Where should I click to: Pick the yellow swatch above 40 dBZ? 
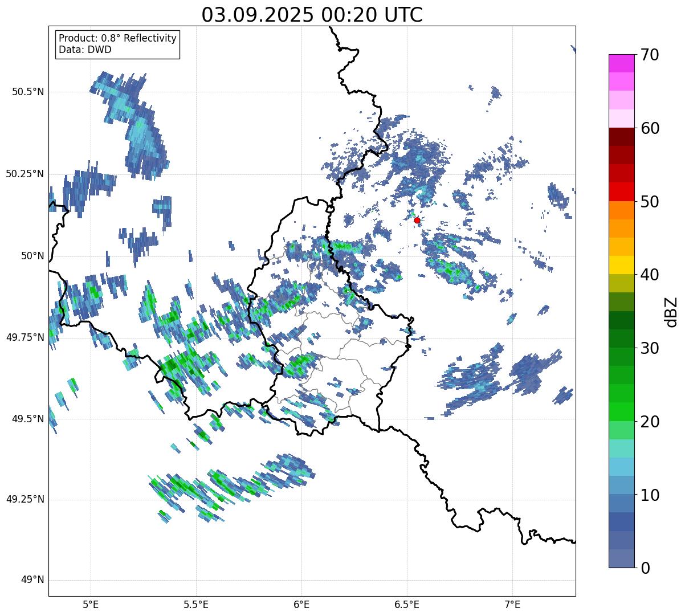click(x=621, y=265)
